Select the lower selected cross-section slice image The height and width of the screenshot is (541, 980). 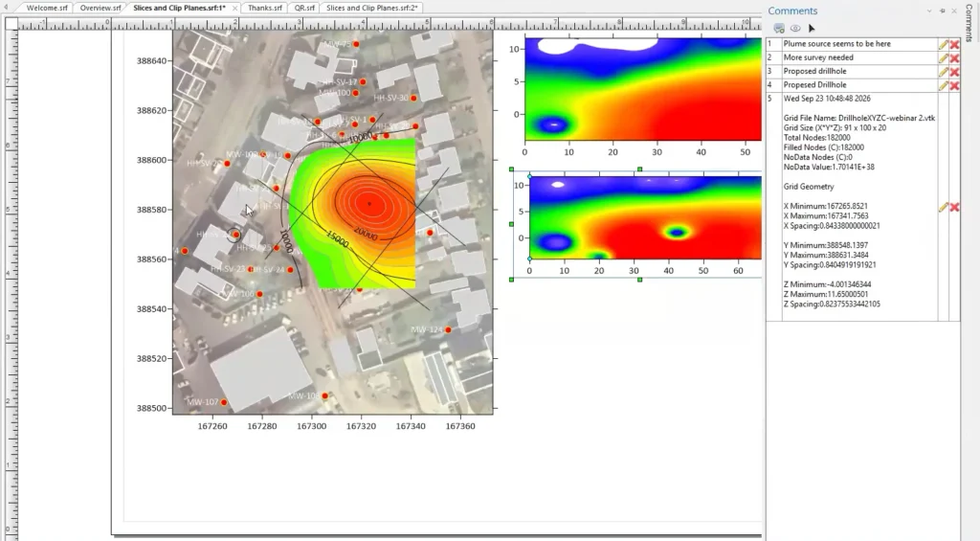(646, 217)
